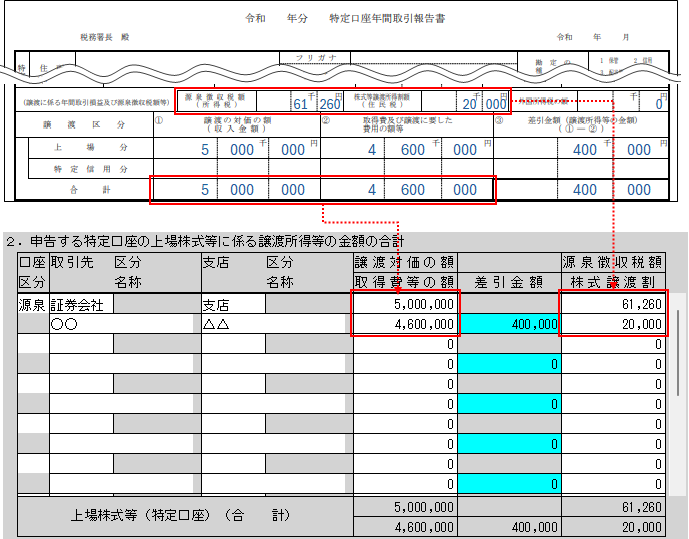Screen dimensions: 689x539
Task: Click the 取引先名称 cell with ○○
Action: point(124,324)
